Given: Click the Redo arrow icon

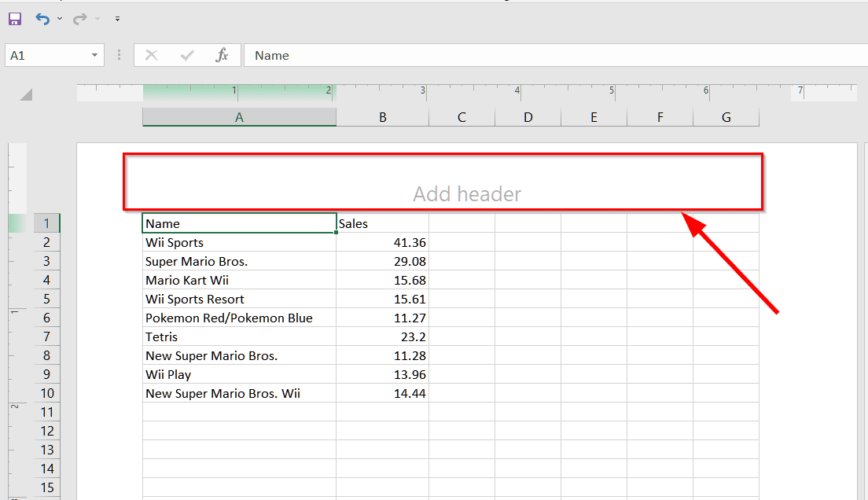Looking at the screenshot, I should [79, 18].
